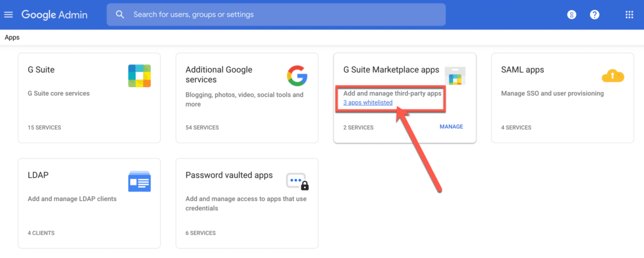The height and width of the screenshot is (258, 644).
Task: Click the search magnifier icon
Action: coord(120,14)
